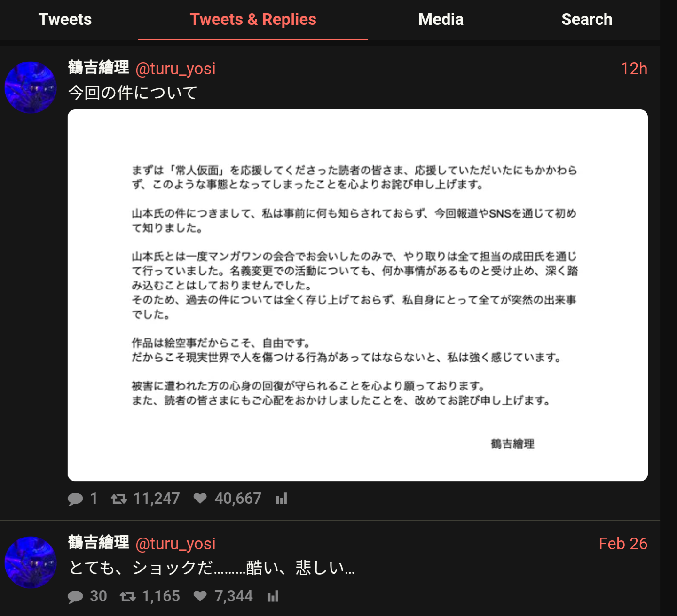Viewport: 677px width, 616px height.
Task: Click the tweet text 今回の件について
Action: tap(133, 93)
